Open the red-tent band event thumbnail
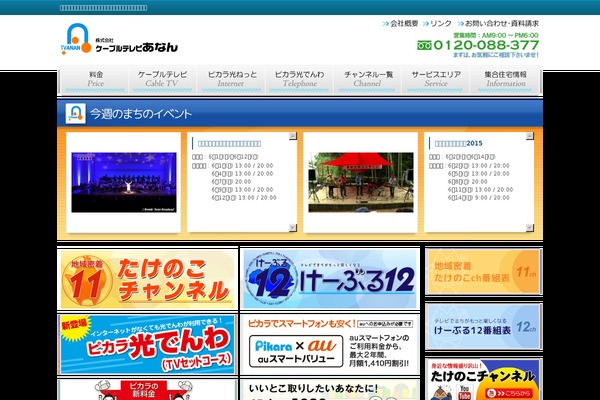 pos(361,182)
